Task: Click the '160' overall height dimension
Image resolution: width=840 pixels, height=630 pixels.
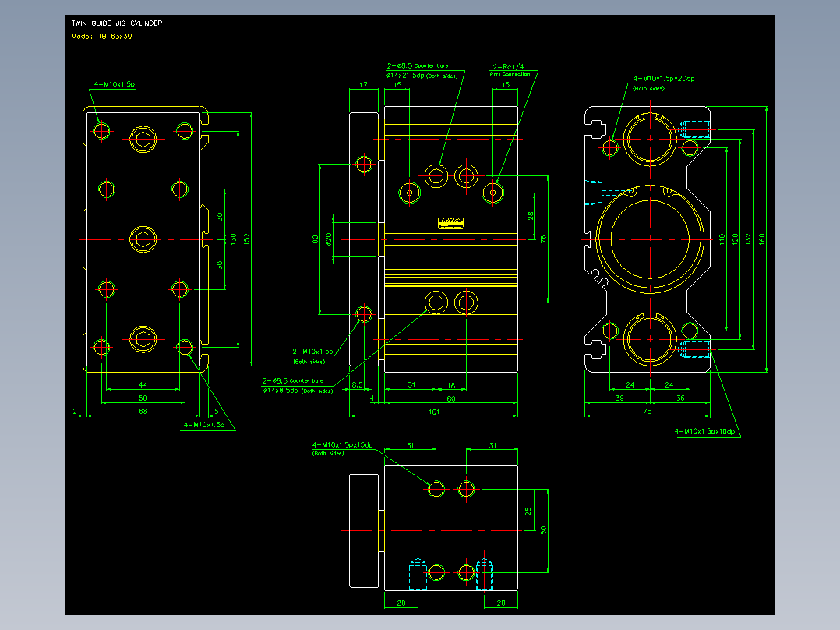Action: pyautogui.click(x=762, y=239)
